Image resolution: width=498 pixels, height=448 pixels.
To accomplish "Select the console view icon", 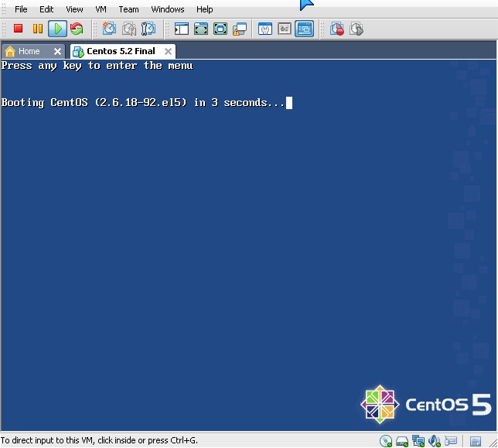I will (x=304, y=29).
